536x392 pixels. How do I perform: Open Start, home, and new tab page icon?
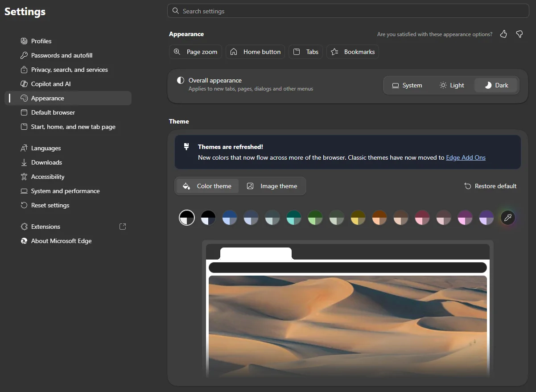[24, 127]
